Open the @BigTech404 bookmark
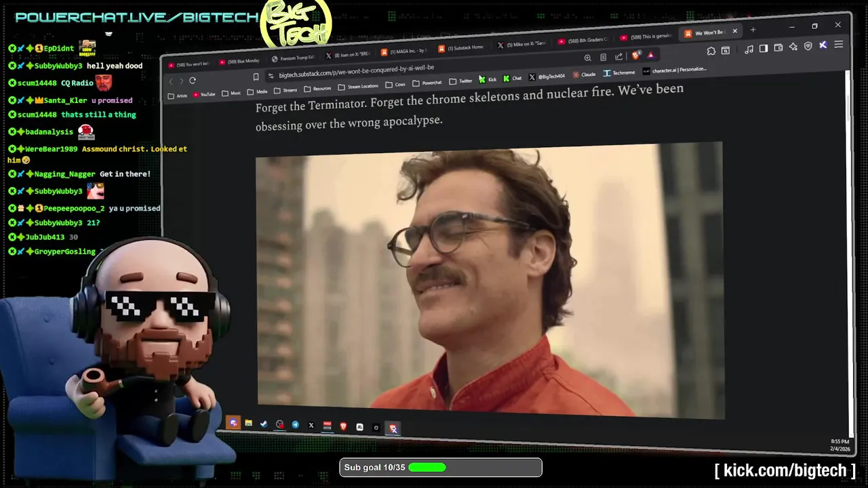 pyautogui.click(x=547, y=77)
